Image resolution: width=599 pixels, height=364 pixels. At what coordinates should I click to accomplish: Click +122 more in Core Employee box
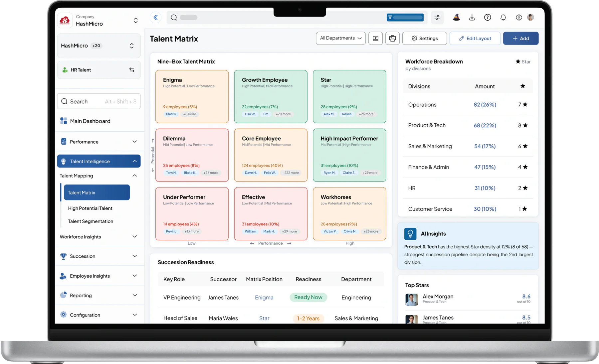tap(291, 173)
